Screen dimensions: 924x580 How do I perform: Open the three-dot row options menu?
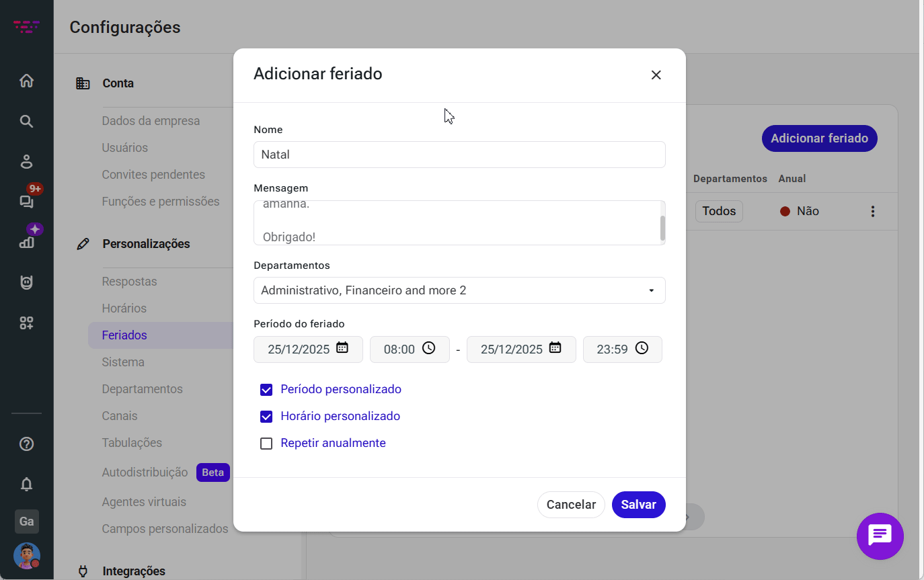coord(873,212)
